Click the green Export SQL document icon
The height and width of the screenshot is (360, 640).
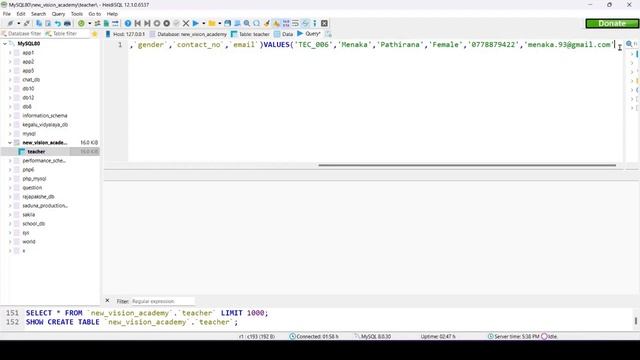(106, 23)
